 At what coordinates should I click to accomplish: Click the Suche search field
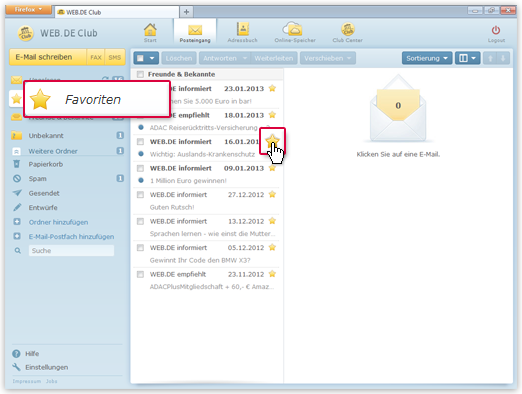(71, 251)
